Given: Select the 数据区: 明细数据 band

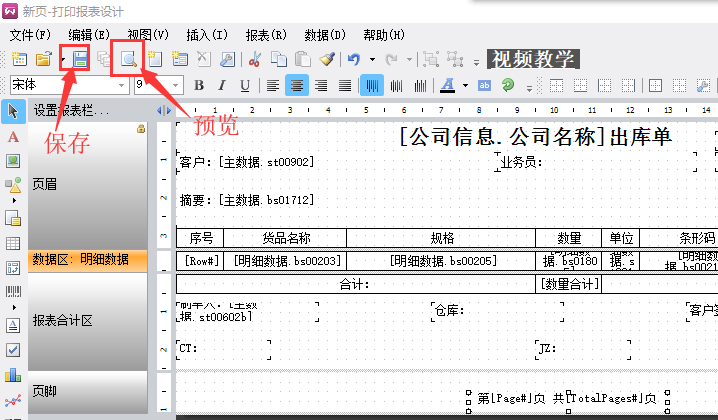Looking at the screenshot, I should tap(80, 260).
